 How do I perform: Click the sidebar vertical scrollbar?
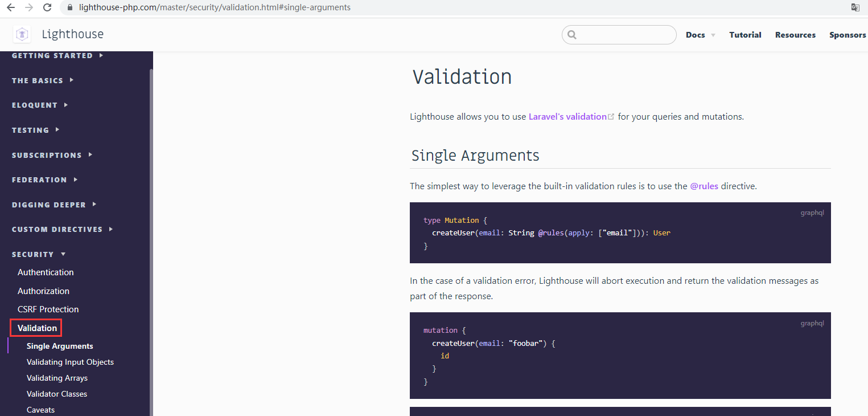(x=151, y=228)
